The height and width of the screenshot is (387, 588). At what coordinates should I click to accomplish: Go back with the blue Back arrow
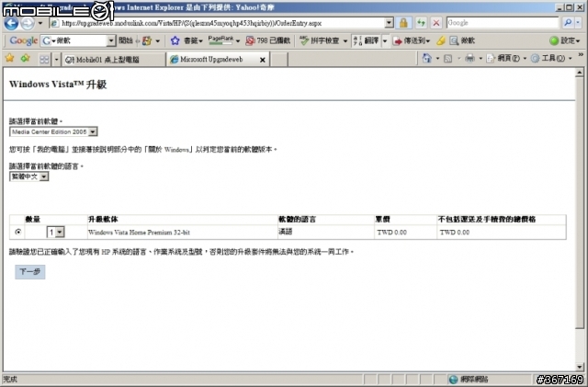[11, 23]
